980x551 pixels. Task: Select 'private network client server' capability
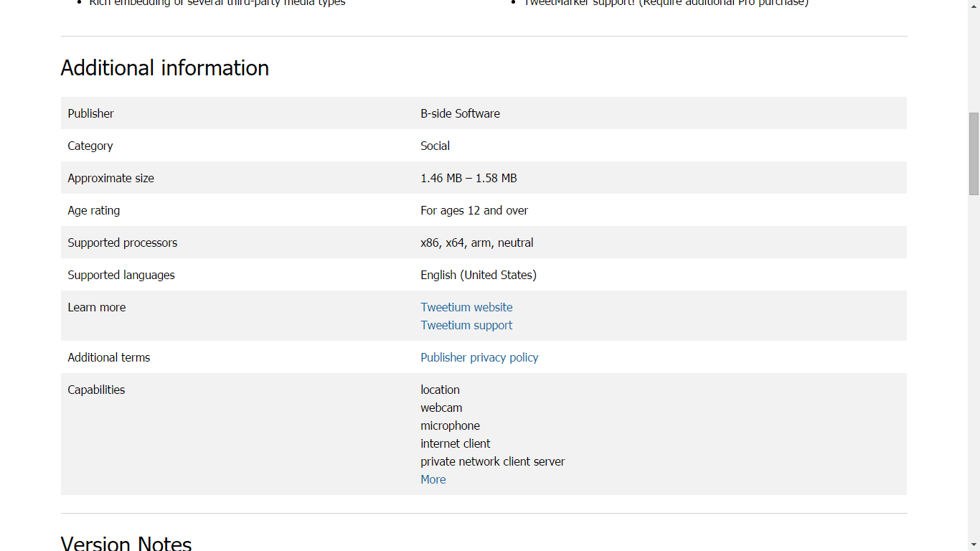pos(493,461)
